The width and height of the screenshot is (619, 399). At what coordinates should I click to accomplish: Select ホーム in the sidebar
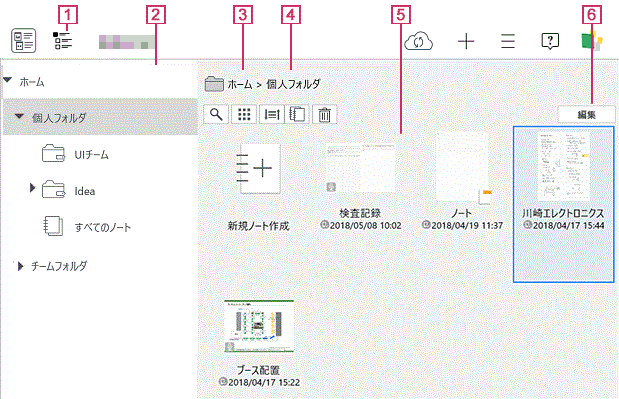click(32, 82)
